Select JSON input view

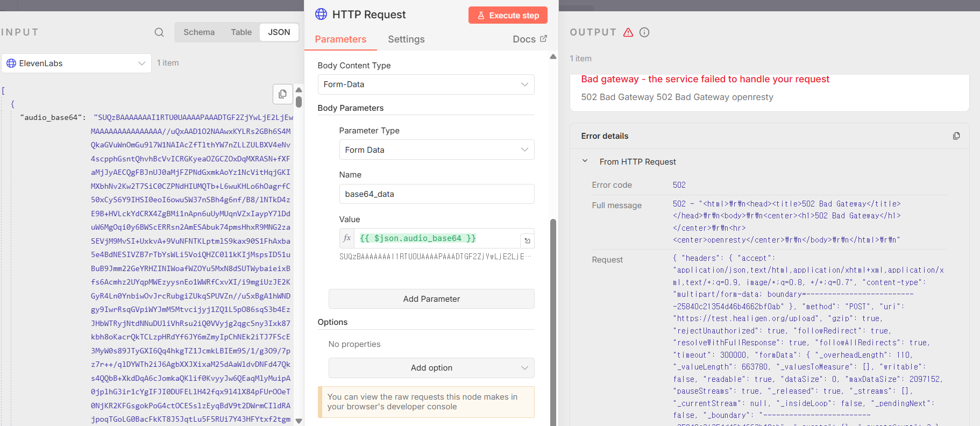pyautogui.click(x=279, y=32)
